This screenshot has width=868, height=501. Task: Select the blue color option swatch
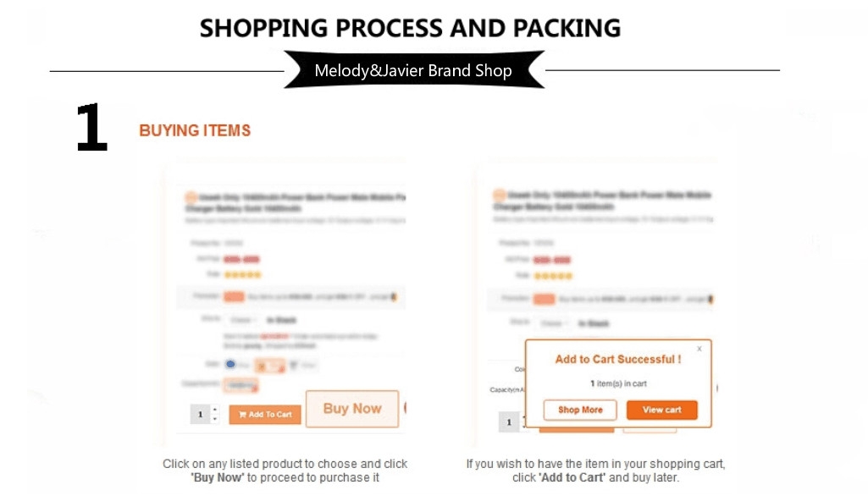230,364
